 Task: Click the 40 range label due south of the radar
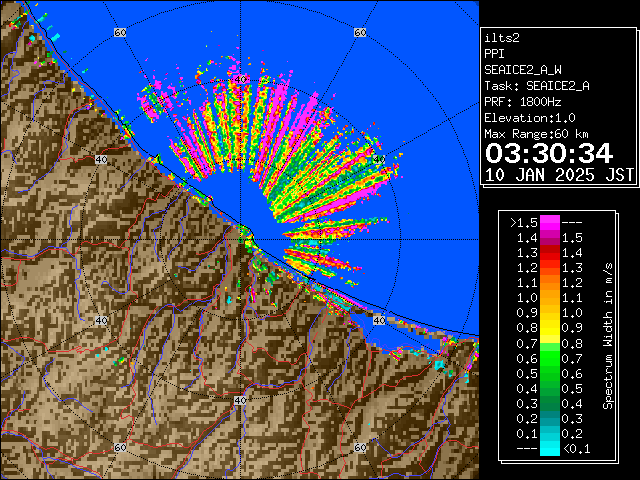240,400
